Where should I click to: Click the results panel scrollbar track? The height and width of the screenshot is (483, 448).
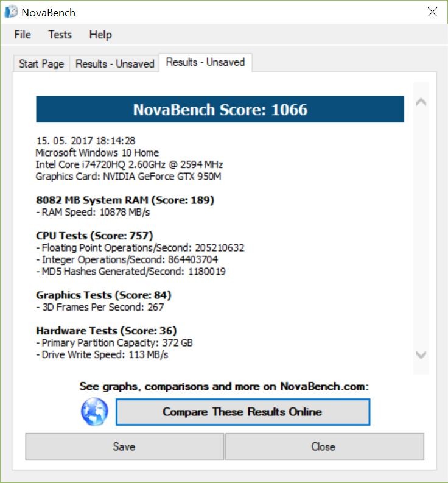click(x=421, y=228)
